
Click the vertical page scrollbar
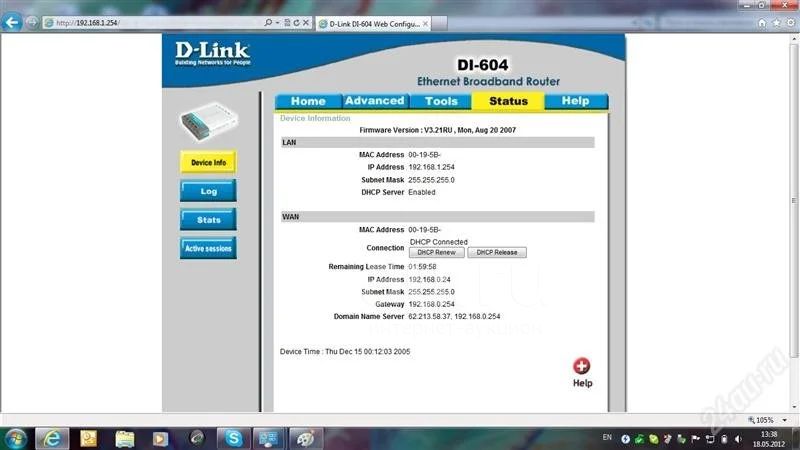click(x=794, y=202)
